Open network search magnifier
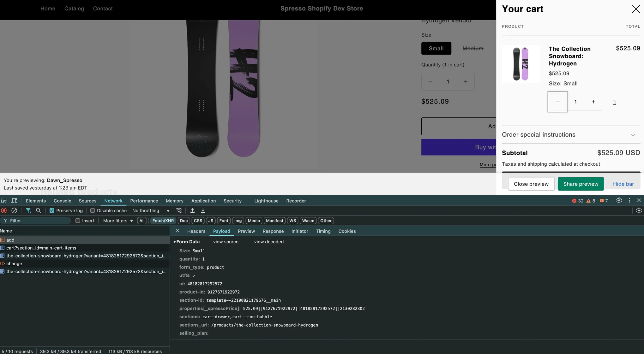 click(39, 210)
